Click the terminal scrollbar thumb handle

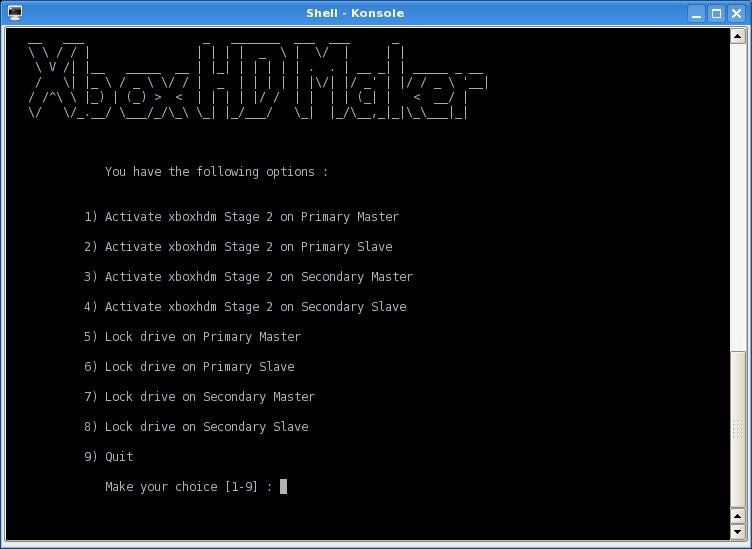click(738, 428)
